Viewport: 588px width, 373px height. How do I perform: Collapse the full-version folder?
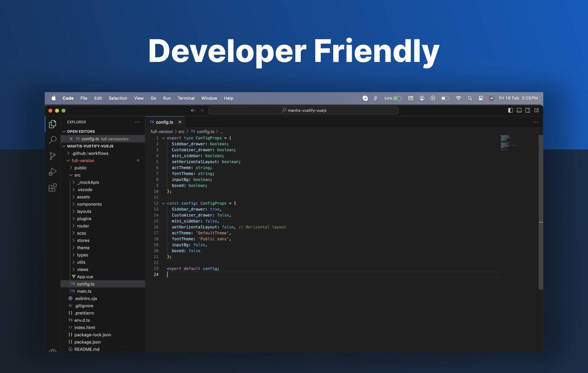83,161
